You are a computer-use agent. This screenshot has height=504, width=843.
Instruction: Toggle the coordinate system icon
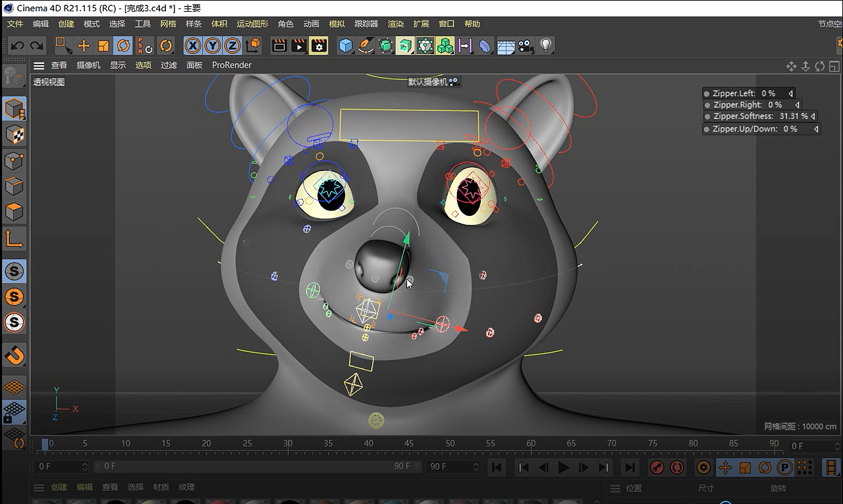click(253, 45)
